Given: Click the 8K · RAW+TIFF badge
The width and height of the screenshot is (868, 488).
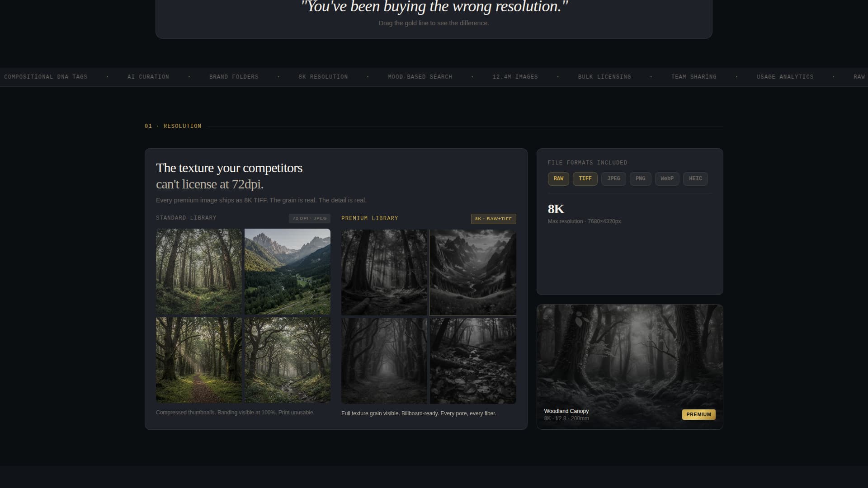Looking at the screenshot, I should 493,219.
